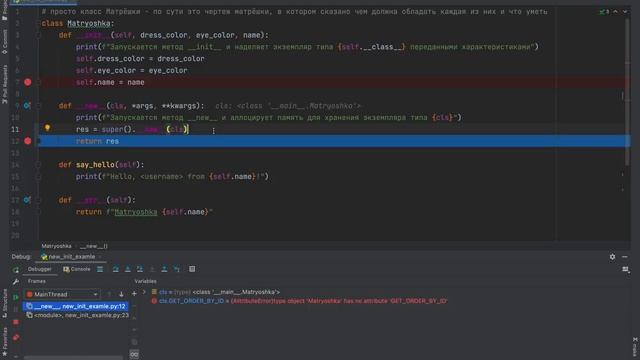Toggle the breakpoint on line 12
The height and width of the screenshot is (360, 640).
coord(27,141)
